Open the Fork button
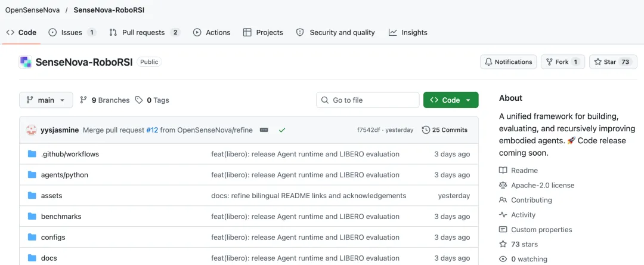Screen dimensions: 644x265 563,62
